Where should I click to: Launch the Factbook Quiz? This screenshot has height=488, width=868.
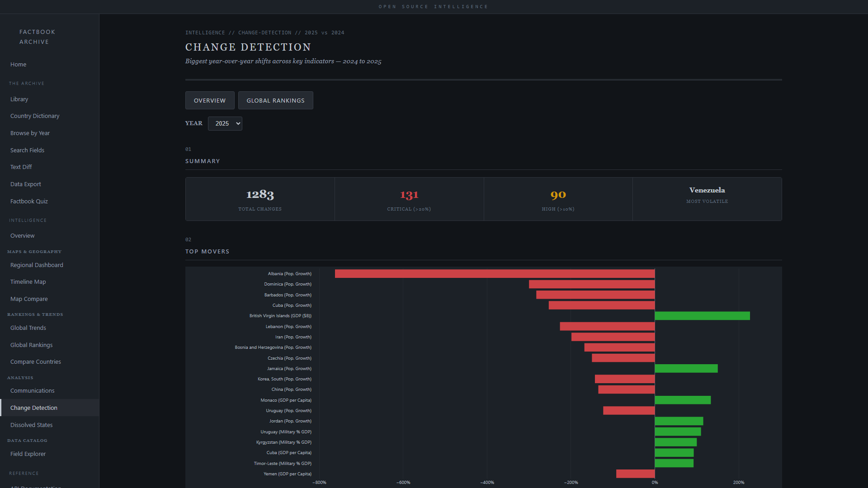[x=29, y=201]
